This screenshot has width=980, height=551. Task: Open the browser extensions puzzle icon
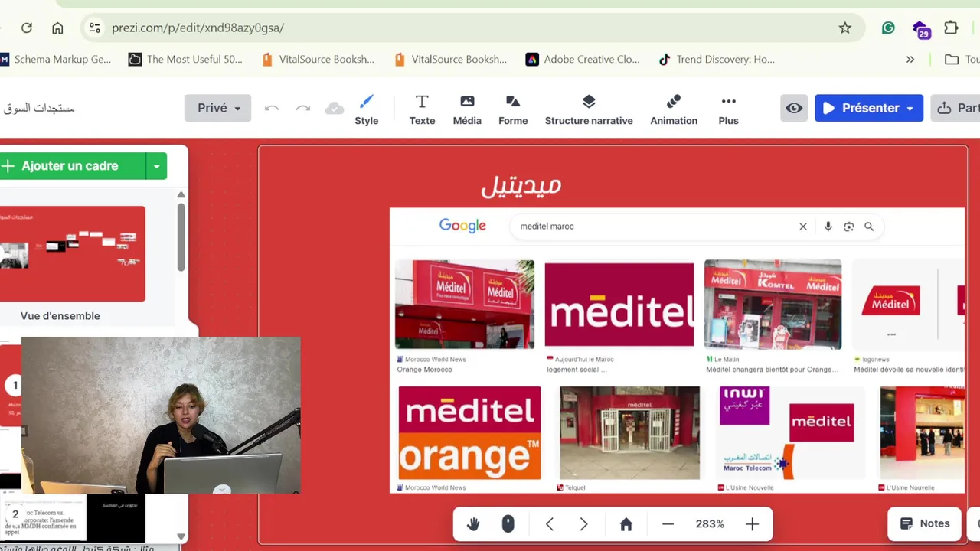(x=951, y=28)
